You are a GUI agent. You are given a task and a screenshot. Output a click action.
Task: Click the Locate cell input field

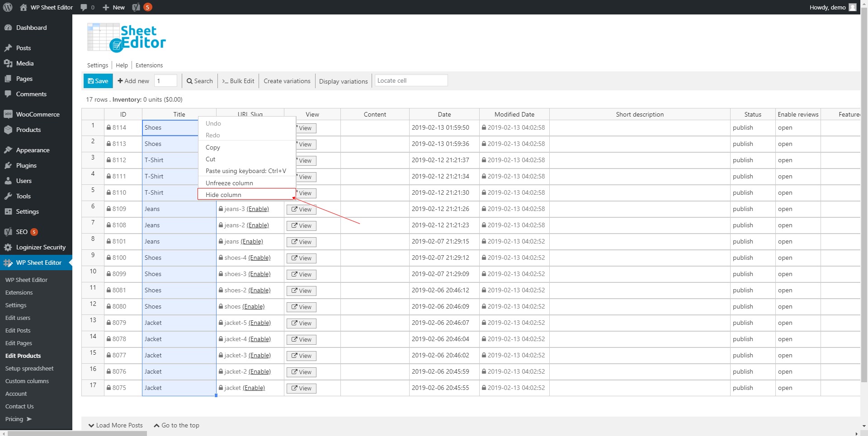[x=411, y=80]
